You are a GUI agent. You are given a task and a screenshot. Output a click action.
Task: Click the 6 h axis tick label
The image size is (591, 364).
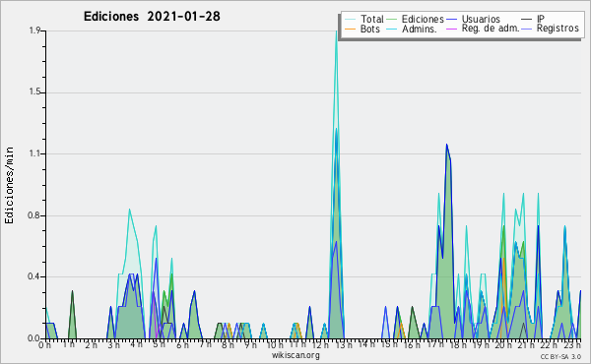click(182, 344)
